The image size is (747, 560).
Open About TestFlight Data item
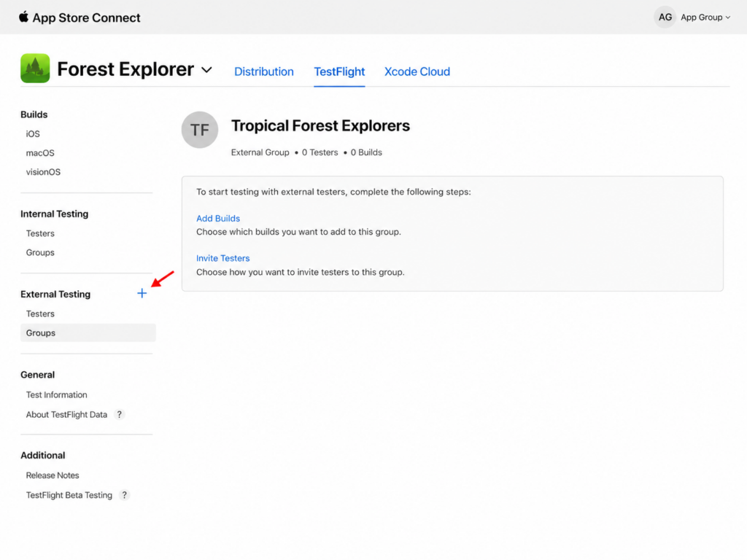tap(66, 415)
